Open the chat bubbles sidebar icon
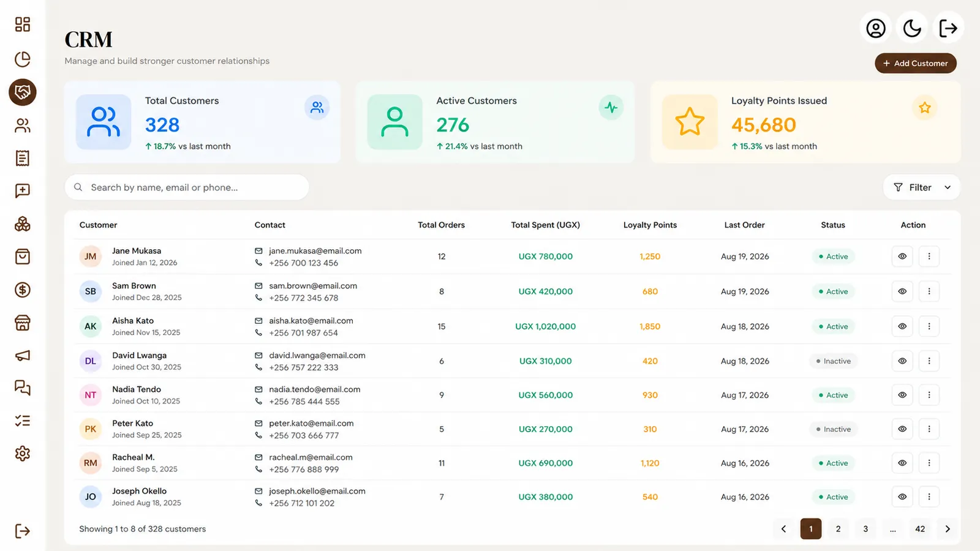This screenshot has width=980, height=551. (x=23, y=388)
